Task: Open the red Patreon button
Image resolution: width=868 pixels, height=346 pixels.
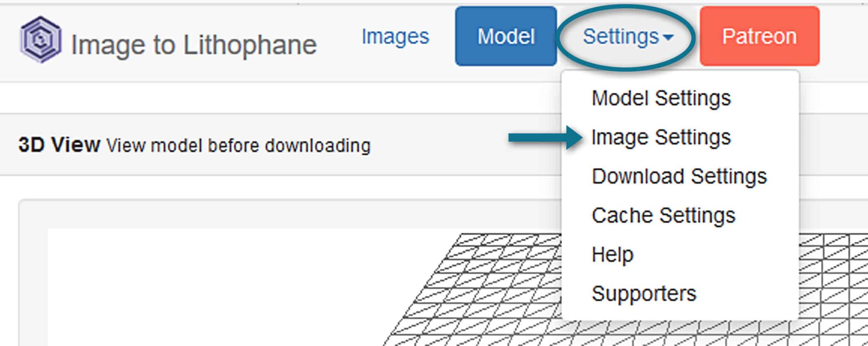Action: 759,36
